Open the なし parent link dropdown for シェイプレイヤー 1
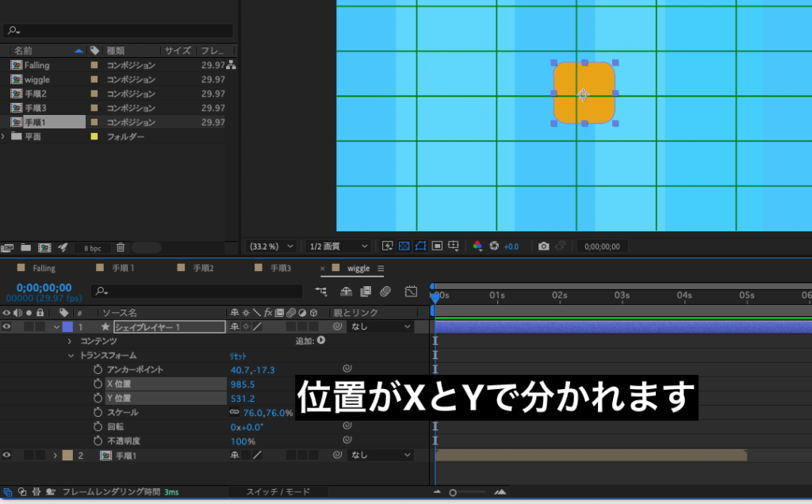The image size is (812, 504). point(379,326)
